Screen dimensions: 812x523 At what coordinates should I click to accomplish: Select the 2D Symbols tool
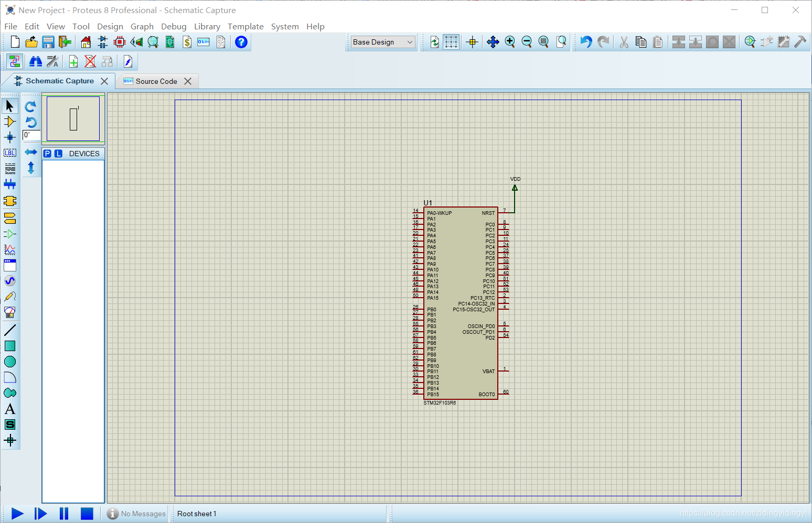pyautogui.click(x=10, y=424)
